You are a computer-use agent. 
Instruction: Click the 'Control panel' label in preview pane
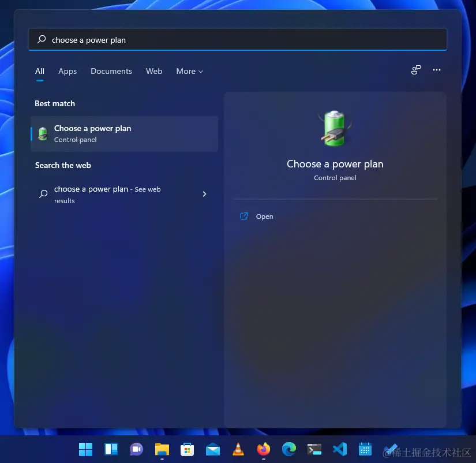335,178
